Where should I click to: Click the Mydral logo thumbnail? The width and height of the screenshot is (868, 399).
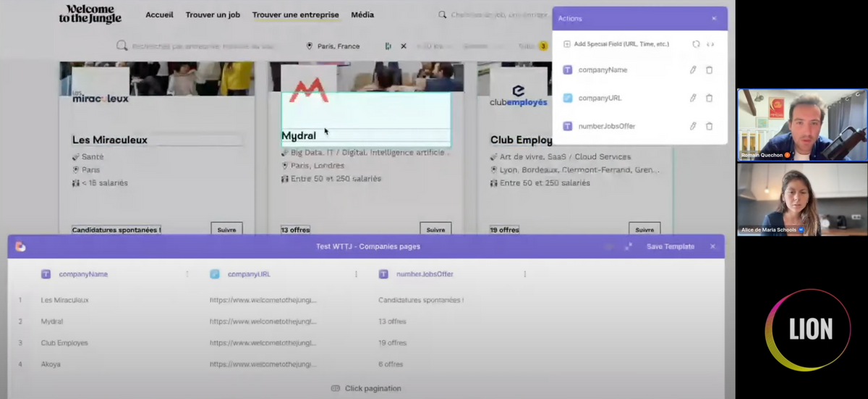click(309, 89)
